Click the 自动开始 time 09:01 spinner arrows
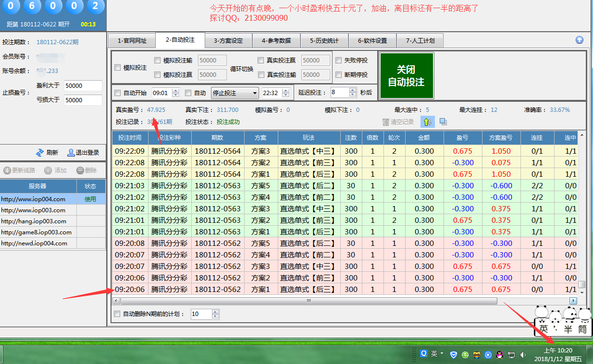Screen dimensions: 593x364 175,93
